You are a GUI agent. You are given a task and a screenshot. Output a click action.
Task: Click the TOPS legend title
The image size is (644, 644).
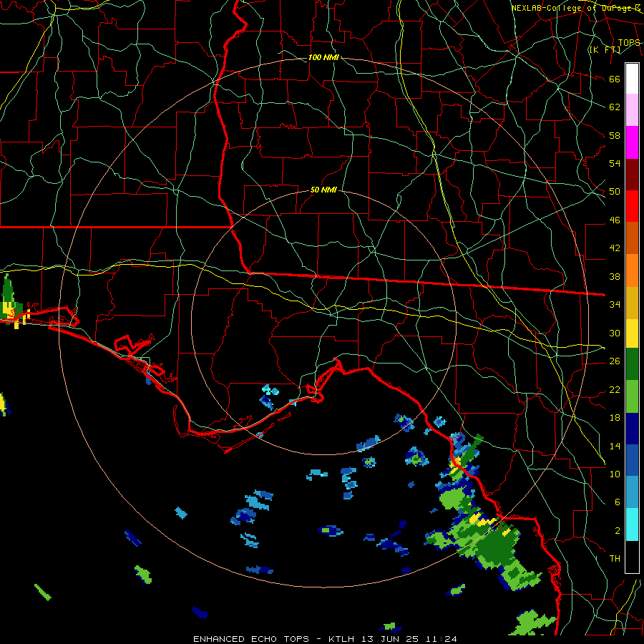[x=629, y=43]
